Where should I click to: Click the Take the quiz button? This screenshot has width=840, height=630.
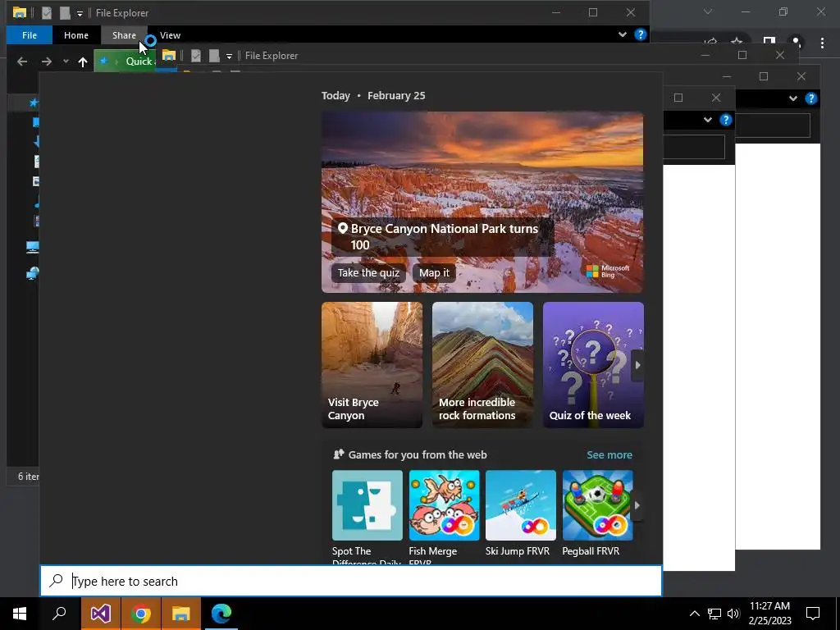click(x=368, y=272)
